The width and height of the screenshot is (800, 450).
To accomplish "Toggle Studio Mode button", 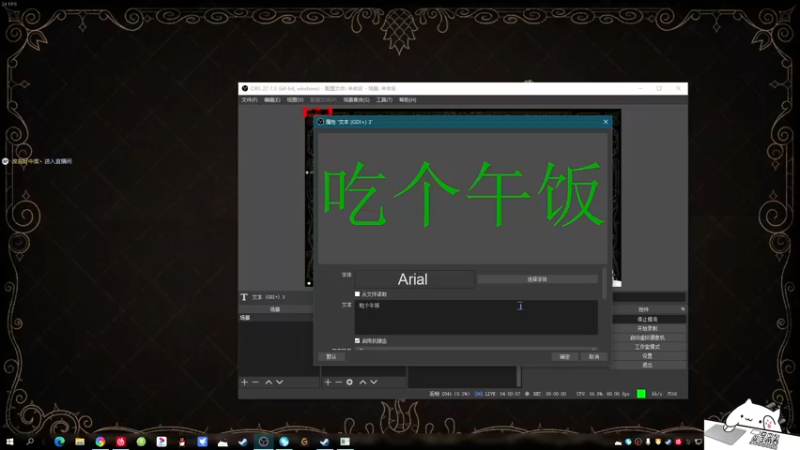I will pyautogui.click(x=647, y=347).
